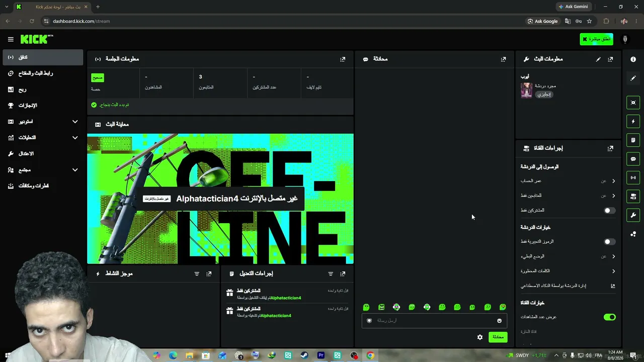Open عمر الحساب account age options arrow
The width and height of the screenshot is (644, 362).
coord(613,181)
